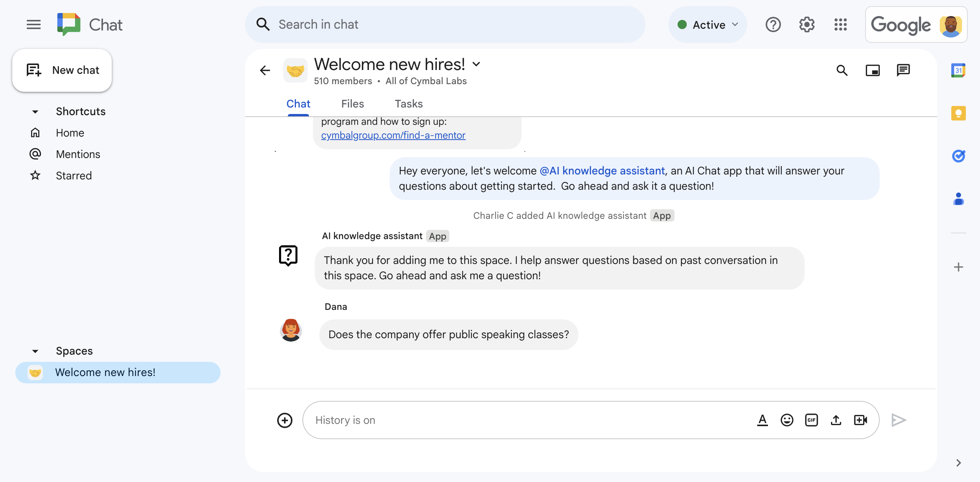Switch to the Files tab
Screen dimensions: 980x482
[x=353, y=104]
